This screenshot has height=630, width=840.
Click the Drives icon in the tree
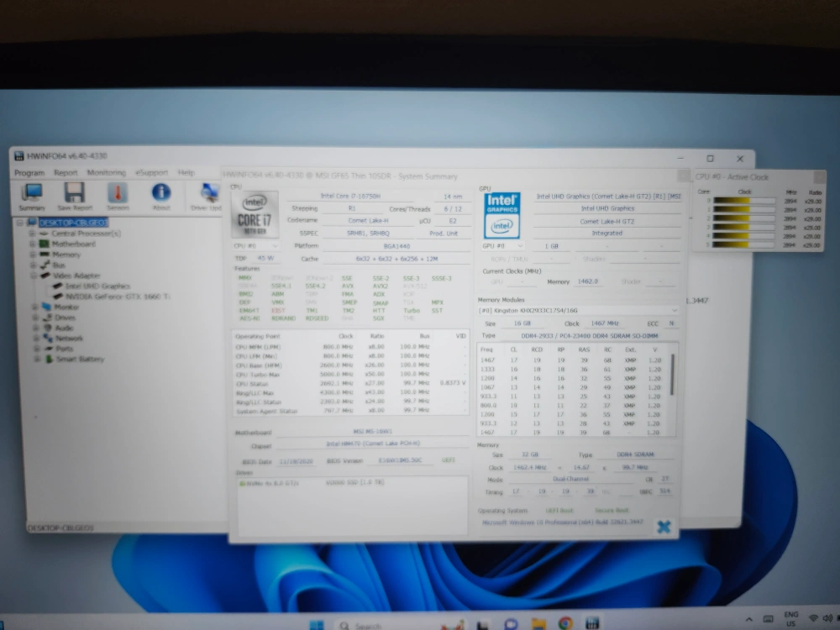pos(47,318)
